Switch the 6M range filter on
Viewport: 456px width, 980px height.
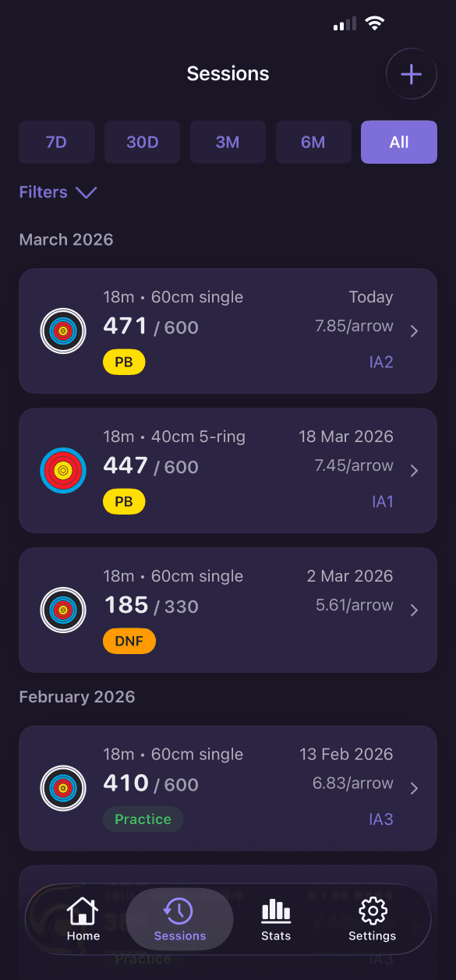coord(313,142)
